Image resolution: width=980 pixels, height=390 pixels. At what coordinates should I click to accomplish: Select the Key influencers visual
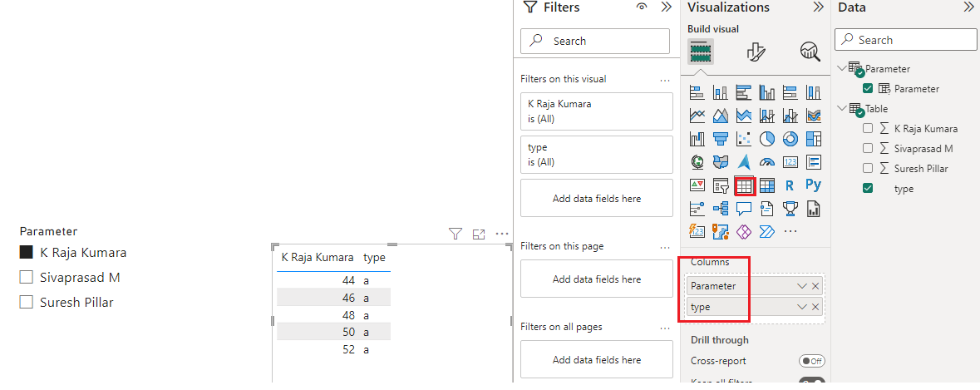(x=697, y=208)
